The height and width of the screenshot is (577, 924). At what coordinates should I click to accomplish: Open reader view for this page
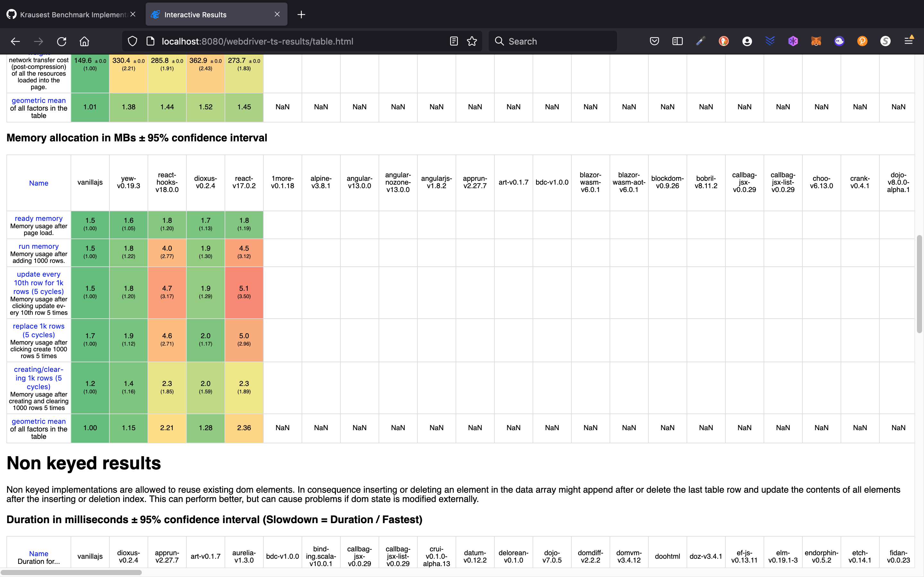tap(453, 41)
